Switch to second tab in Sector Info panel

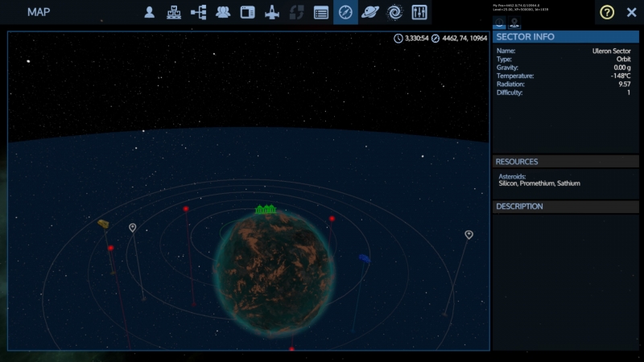tap(514, 23)
